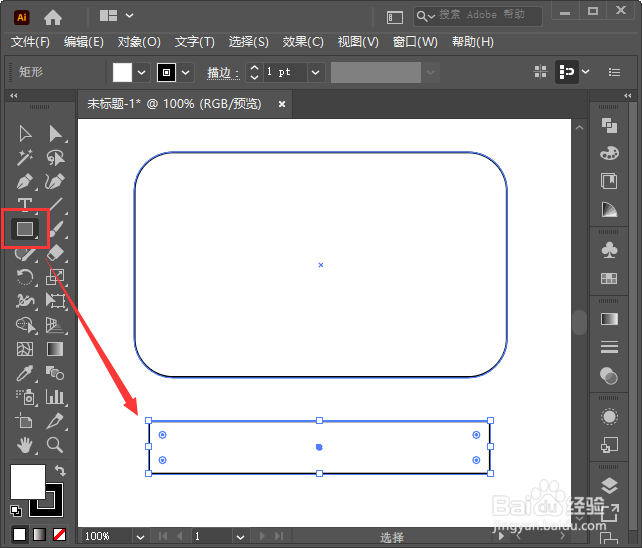Select the Curvature tool
This screenshot has height=548, width=642.
(x=55, y=181)
